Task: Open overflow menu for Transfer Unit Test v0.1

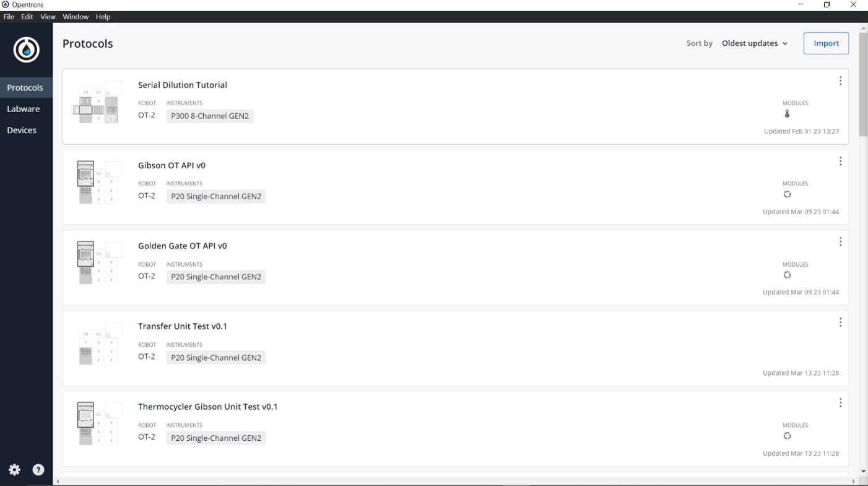Action: point(840,323)
